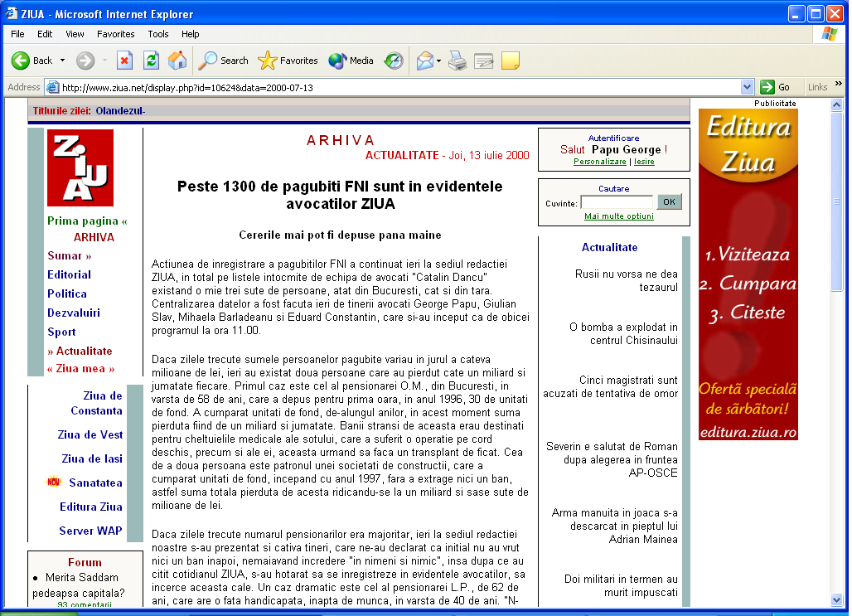Image resolution: width=852 pixels, height=616 pixels.
Task: Open the Forward history dropdown arrow
Action: (104, 61)
